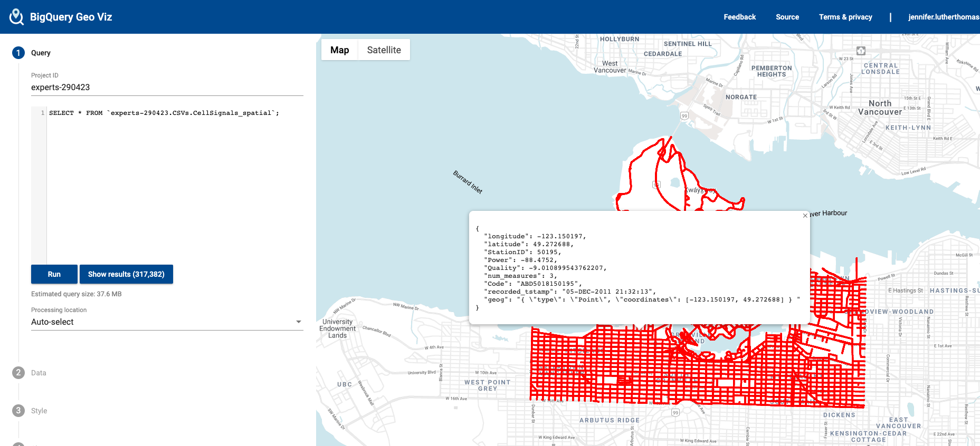Switch to Map view
This screenshot has height=446, width=980.
pos(340,50)
